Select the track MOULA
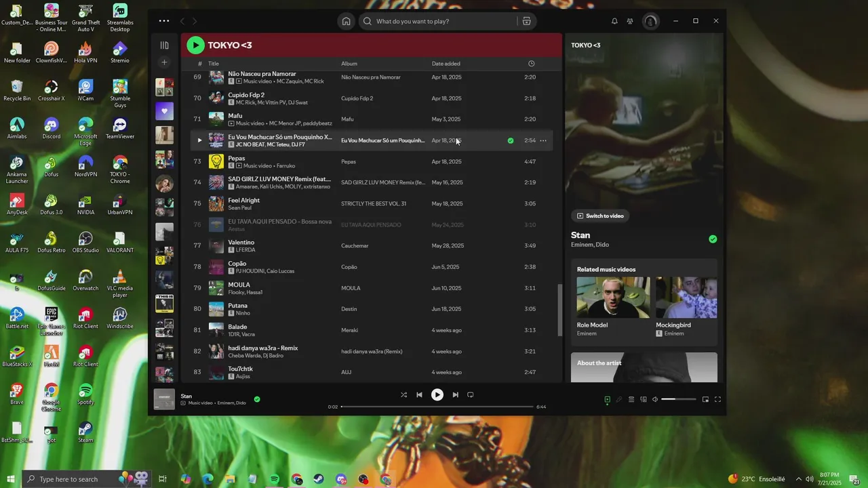 pos(239,285)
